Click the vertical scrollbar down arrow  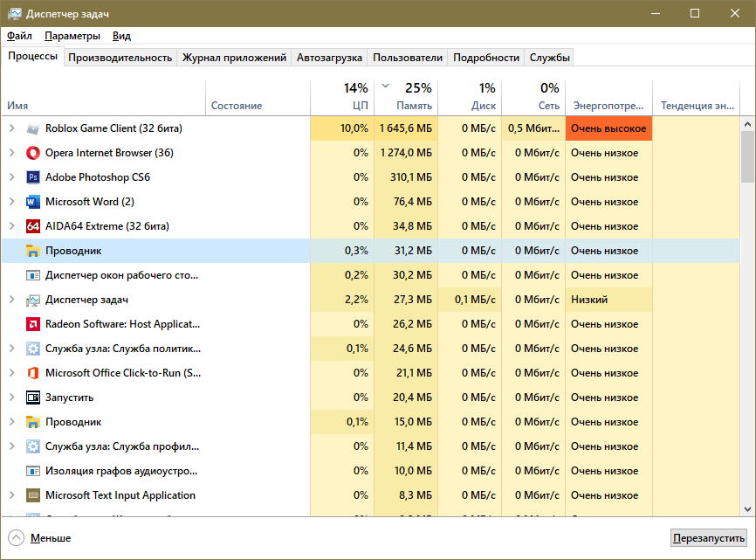748,508
